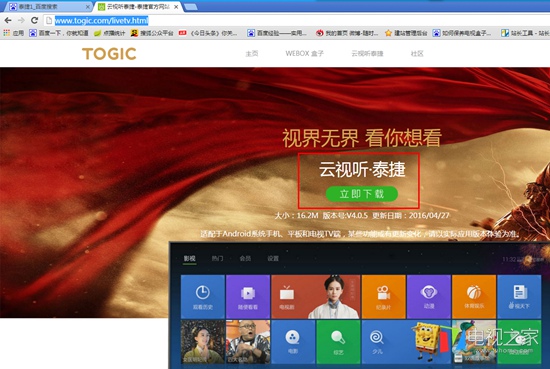Open the 电视剧 red TV tile
The image size is (550, 369).
click(316, 296)
